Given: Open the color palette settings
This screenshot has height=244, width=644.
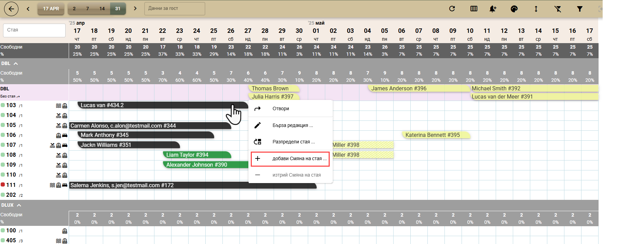Looking at the screenshot, I should (x=514, y=9).
